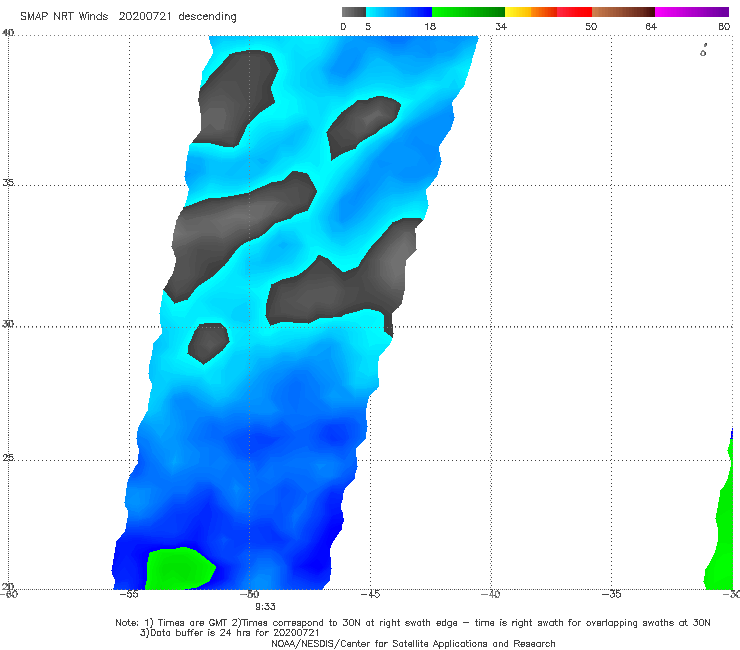Click the latitude label '35' on left axis
Image resolution: width=740 pixels, height=650 pixels.
(x=8, y=182)
